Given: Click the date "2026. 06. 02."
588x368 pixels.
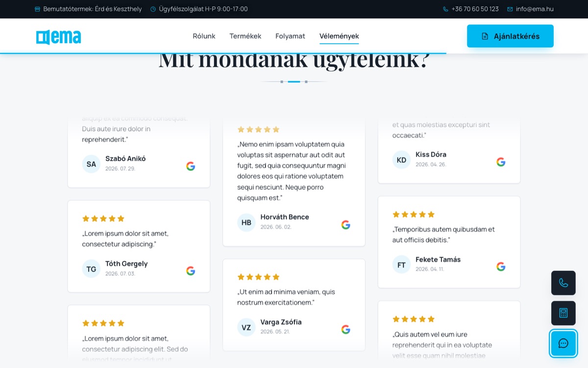Looking at the screenshot, I should (276, 227).
